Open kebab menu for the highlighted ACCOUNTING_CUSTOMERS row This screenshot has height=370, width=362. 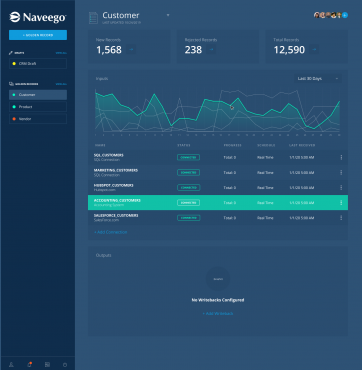[341, 203]
